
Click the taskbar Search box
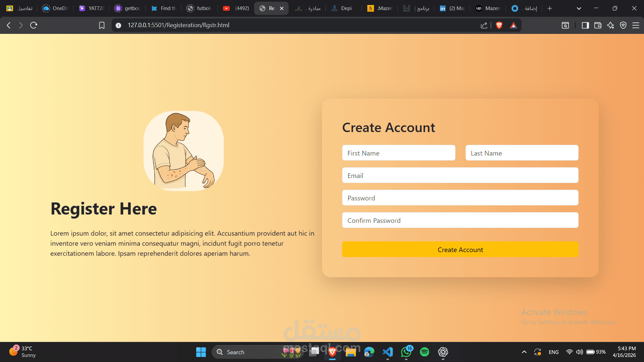pos(258,352)
